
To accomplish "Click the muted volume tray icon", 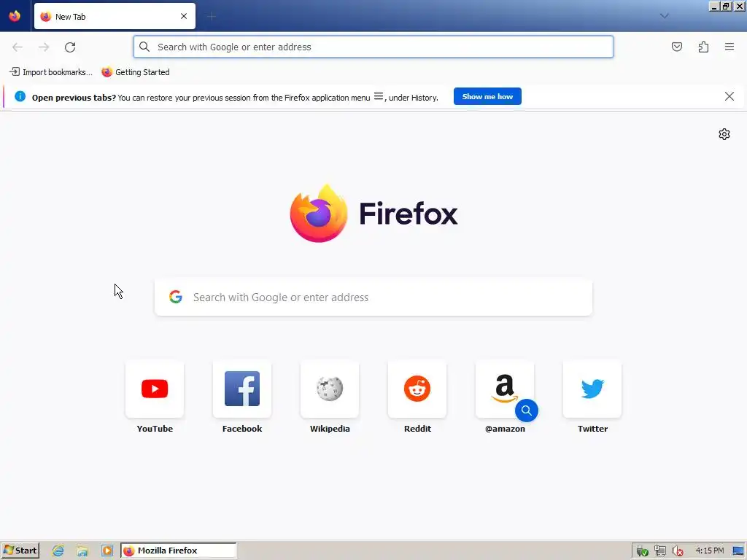I will tap(677, 551).
